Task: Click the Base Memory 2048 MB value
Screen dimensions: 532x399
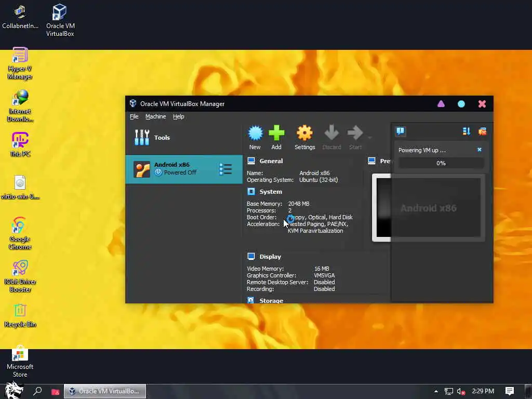Action: (x=299, y=204)
